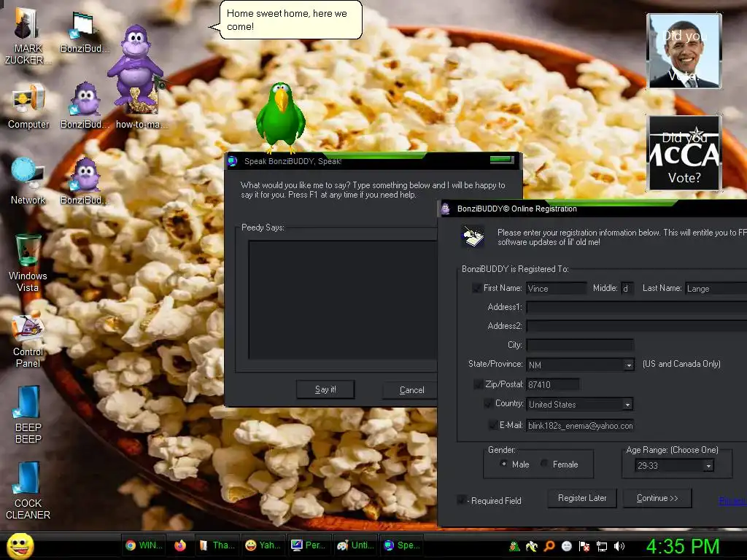Click the Register Later button
The image size is (747, 560).
point(582,498)
